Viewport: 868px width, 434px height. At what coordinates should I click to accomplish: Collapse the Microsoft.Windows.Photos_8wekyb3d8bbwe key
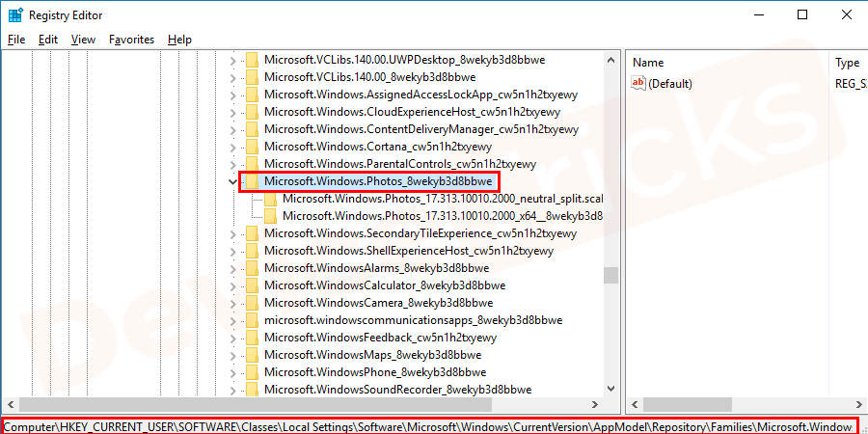click(231, 181)
